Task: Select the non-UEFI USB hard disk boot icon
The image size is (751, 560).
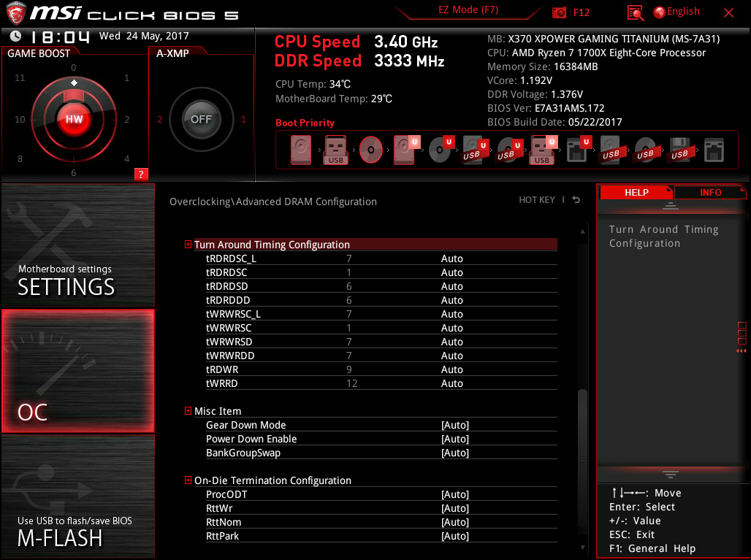Action: tap(611, 150)
